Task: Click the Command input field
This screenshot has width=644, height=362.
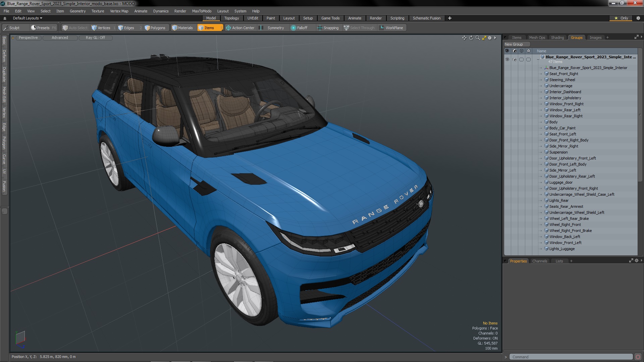Action: point(571,357)
